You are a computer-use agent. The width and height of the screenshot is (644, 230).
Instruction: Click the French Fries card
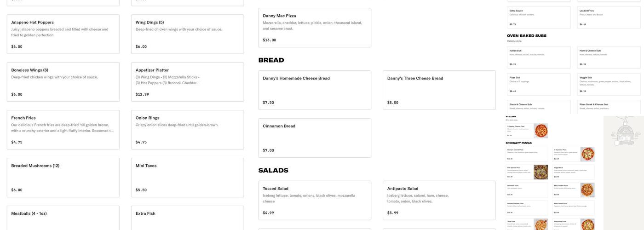point(63,130)
